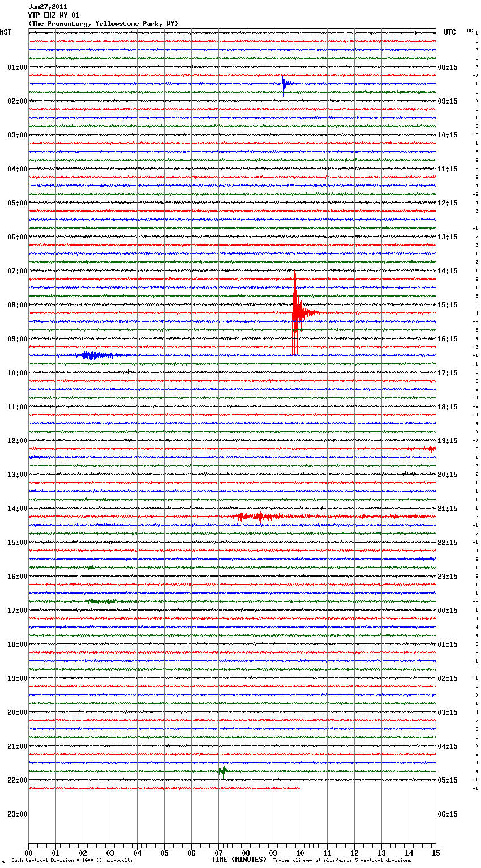Click the green spike on the 21:45 trace

[223, 771]
